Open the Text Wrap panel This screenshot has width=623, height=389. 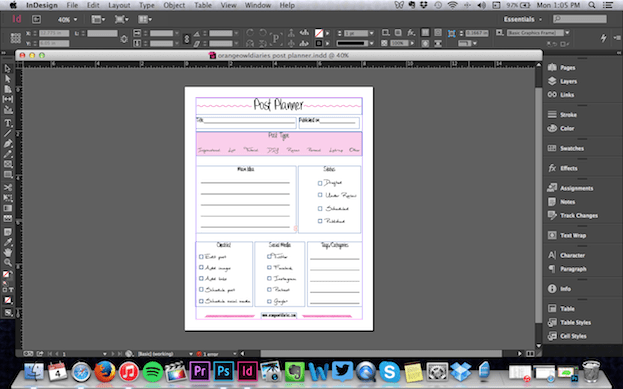(567, 235)
